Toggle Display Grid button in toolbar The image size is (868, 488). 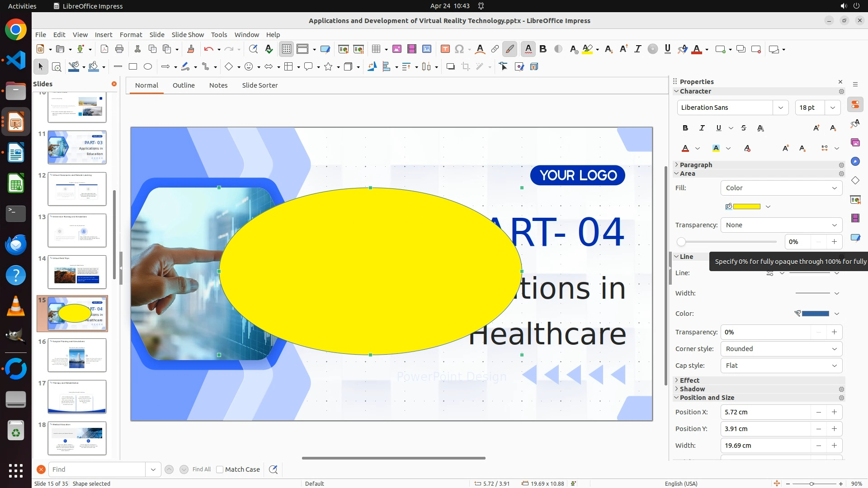(x=287, y=49)
